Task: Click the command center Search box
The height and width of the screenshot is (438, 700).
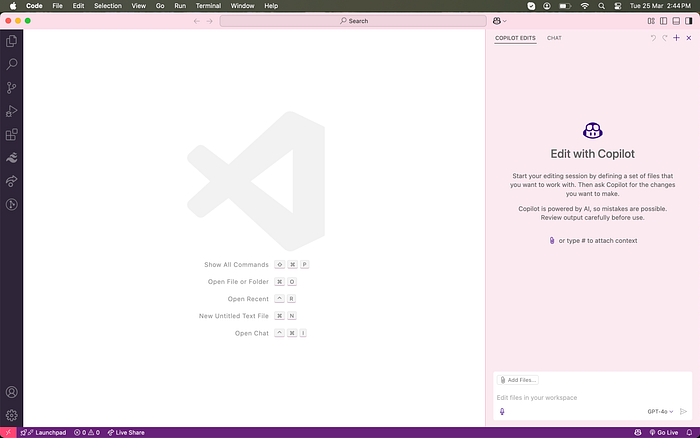Action: tap(353, 21)
